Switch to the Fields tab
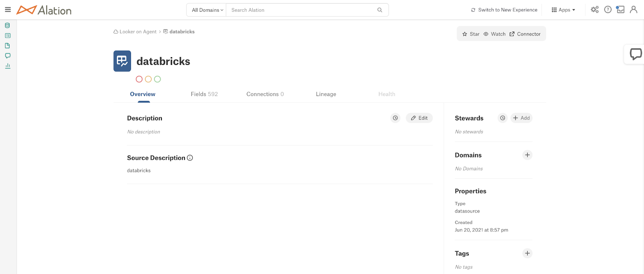 tap(204, 94)
